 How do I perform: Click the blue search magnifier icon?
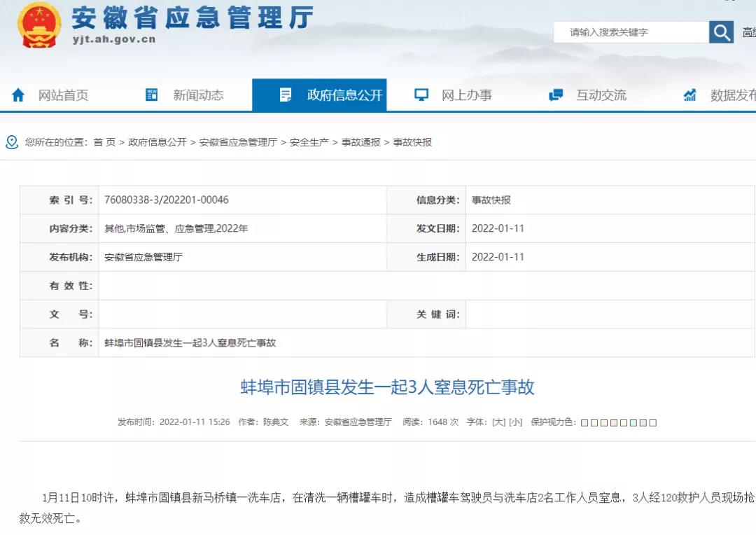coord(721,32)
